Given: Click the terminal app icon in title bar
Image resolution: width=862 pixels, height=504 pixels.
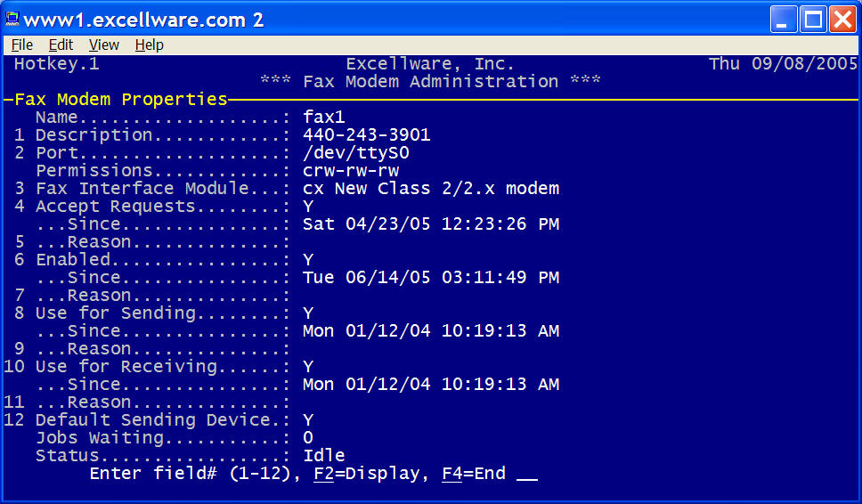Looking at the screenshot, I should [x=12, y=20].
